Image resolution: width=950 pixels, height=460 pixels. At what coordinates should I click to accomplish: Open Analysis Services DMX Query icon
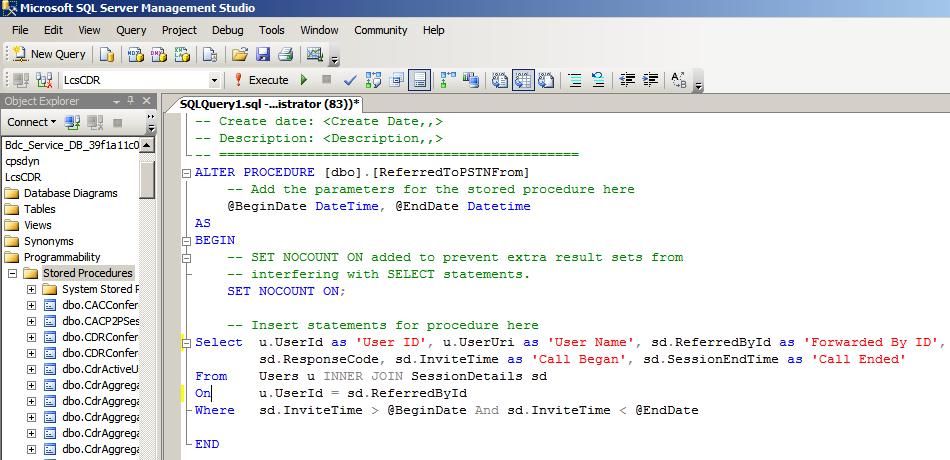coord(159,55)
